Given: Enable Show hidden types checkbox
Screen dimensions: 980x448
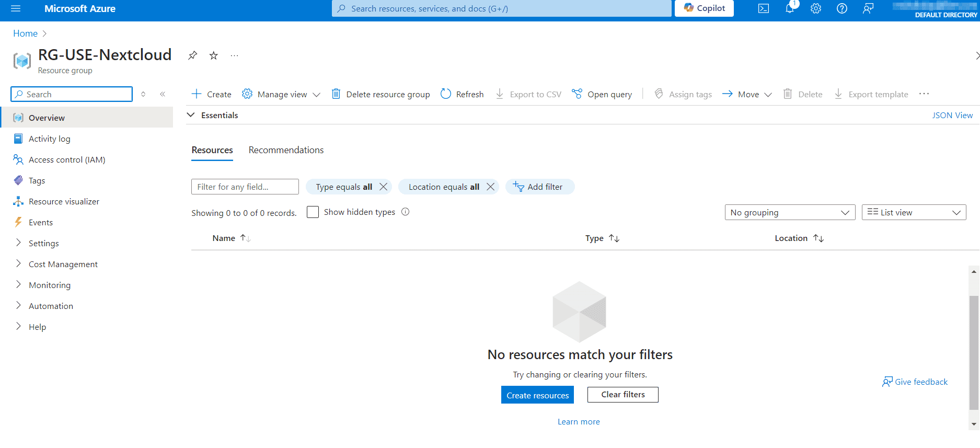Looking at the screenshot, I should [313, 212].
